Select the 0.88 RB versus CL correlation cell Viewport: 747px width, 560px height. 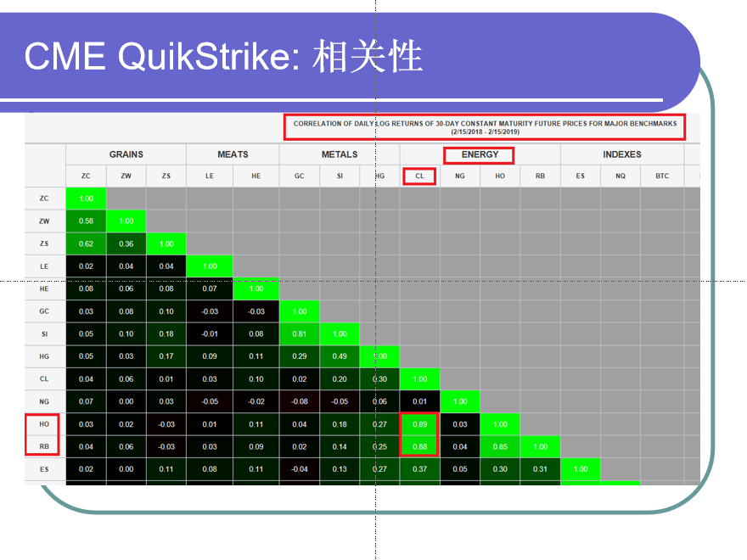[419, 446]
